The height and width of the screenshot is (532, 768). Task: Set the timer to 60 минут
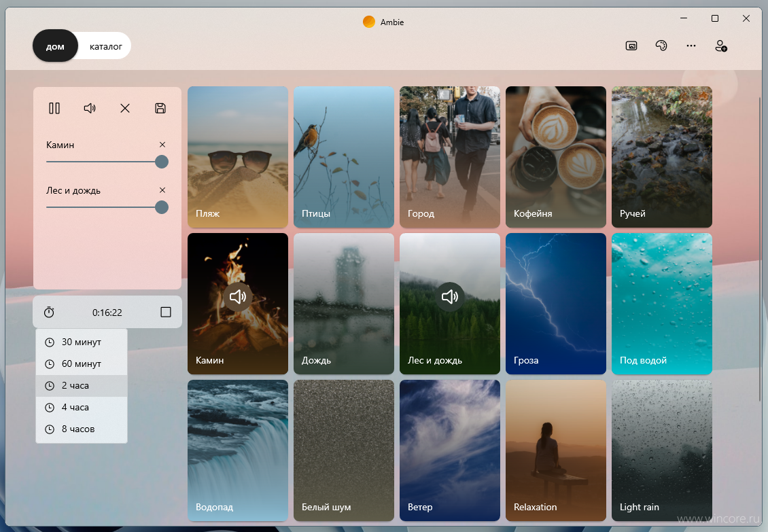click(x=82, y=364)
